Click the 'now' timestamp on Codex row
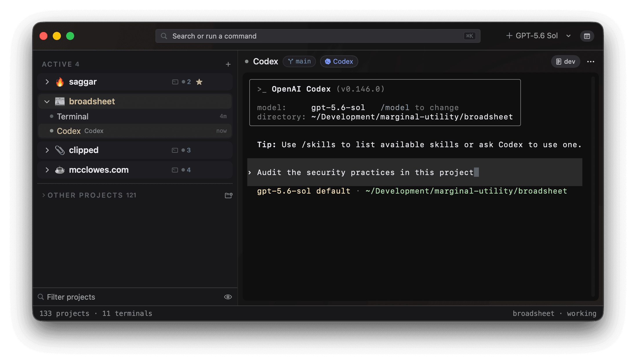The width and height of the screenshot is (636, 364). (x=221, y=131)
